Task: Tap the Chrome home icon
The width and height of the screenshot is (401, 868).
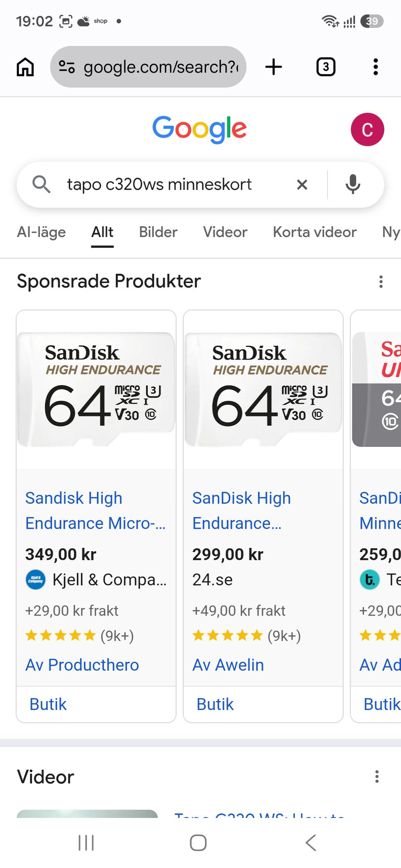Action: [x=25, y=67]
